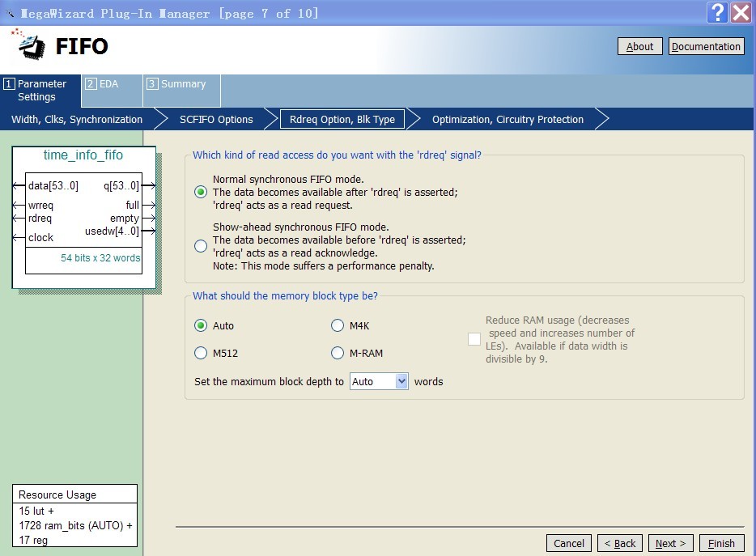Click usedw[4..0] port label
The image size is (756, 556).
112,231
